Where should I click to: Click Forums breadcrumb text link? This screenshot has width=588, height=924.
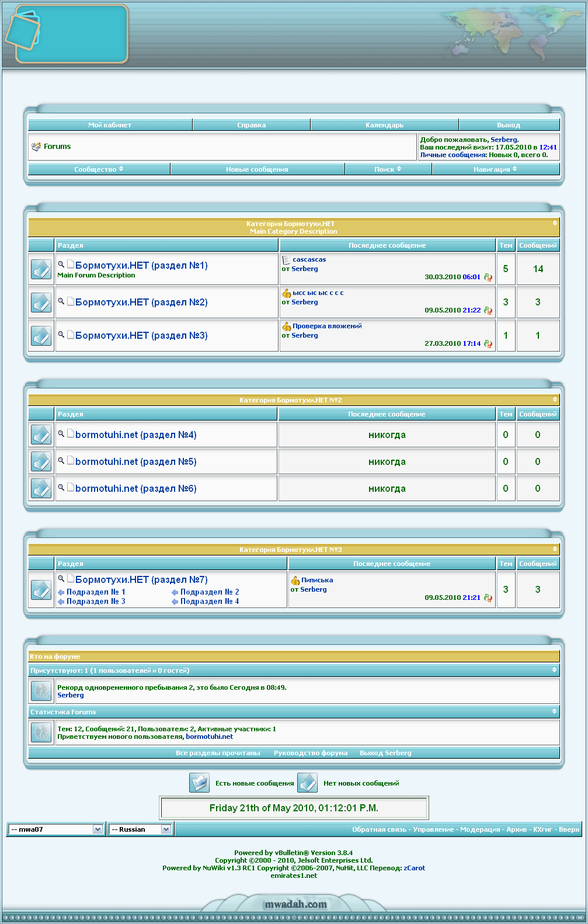tap(57, 147)
